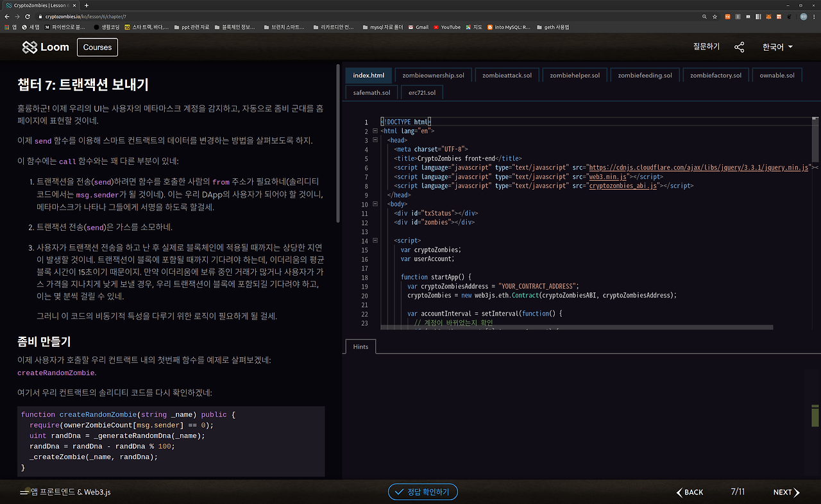Switch to zombieownership.sol tab
Screen dimensions: 821x504
coord(433,75)
